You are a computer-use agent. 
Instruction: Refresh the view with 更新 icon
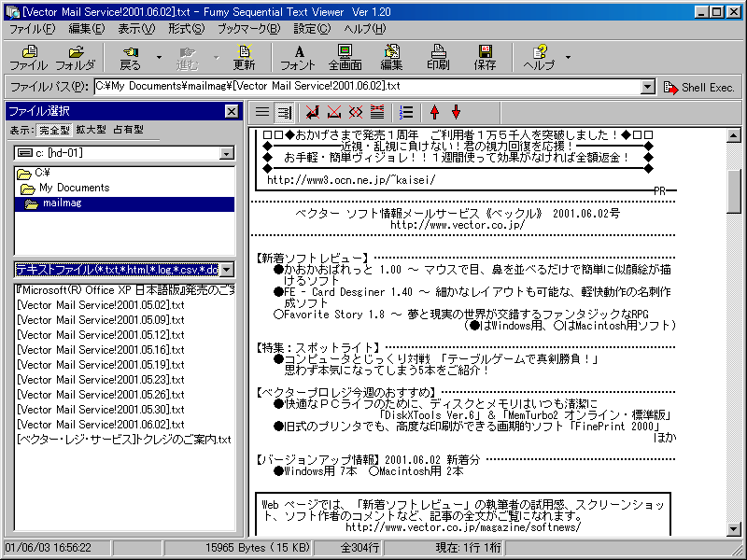coord(244,58)
